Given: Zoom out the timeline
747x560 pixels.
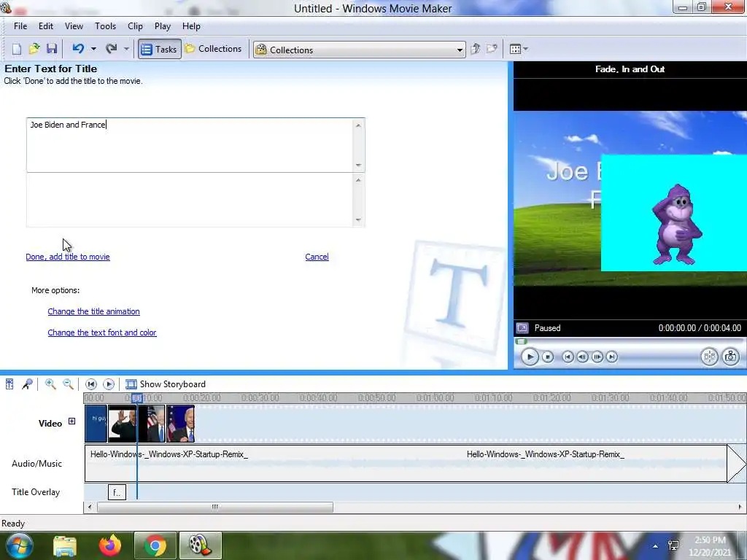Looking at the screenshot, I should (68, 384).
